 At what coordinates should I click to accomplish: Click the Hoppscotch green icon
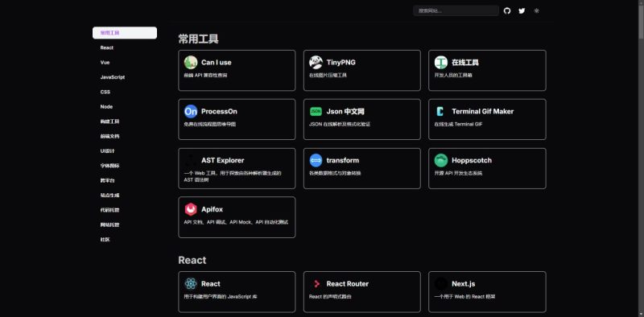[x=441, y=160]
